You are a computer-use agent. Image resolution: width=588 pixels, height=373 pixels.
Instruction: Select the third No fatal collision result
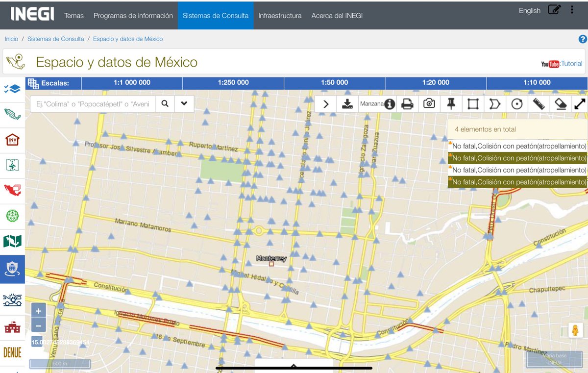517,170
